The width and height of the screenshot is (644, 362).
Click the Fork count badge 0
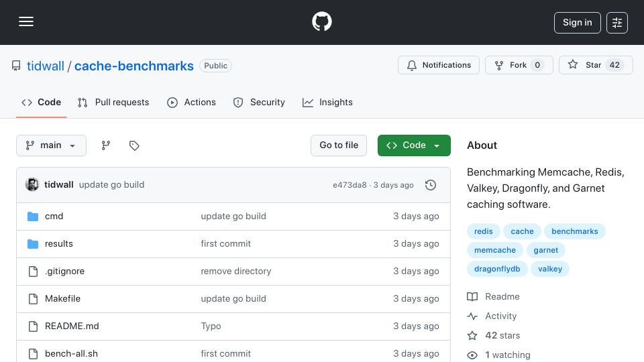pyautogui.click(x=537, y=65)
